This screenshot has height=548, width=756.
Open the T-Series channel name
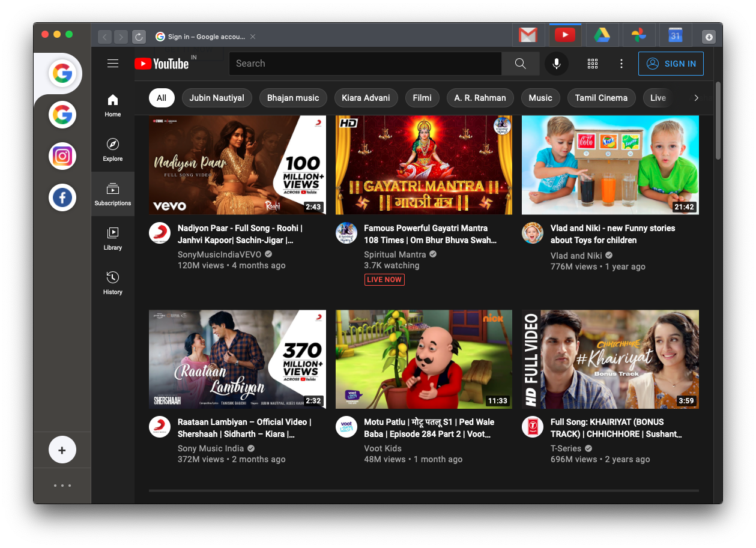(x=566, y=448)
